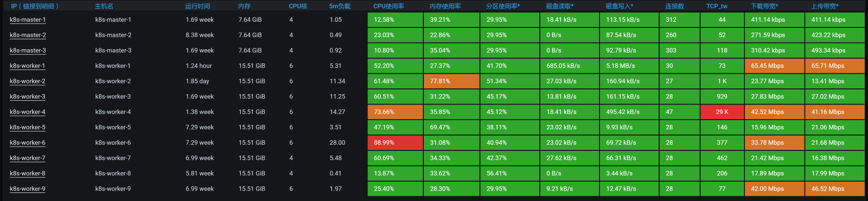Screen dimensions: 868x201
Task: Click the red 88.99% CPU usage cell
Action: click(x=395, y=143)
